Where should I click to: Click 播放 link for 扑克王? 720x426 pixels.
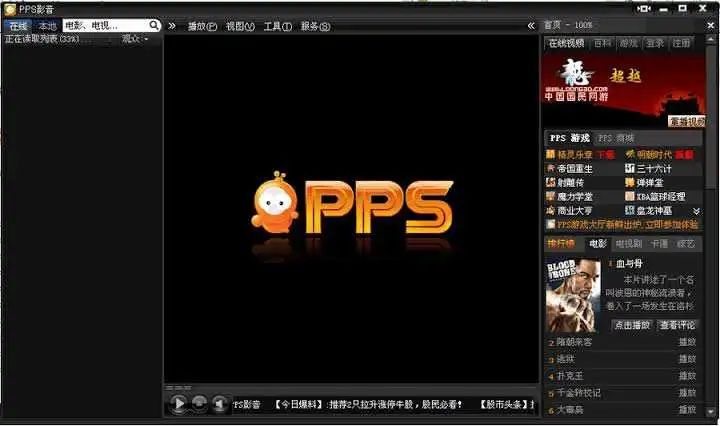tap(687, 376)
